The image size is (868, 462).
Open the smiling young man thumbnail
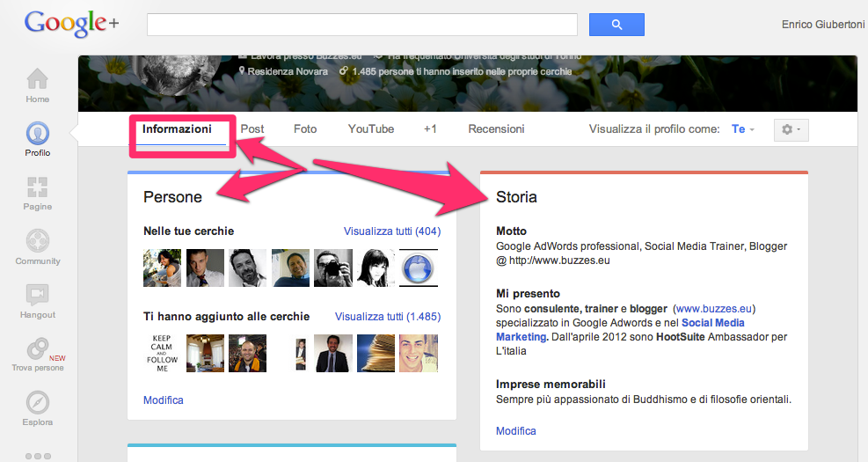[419, 353]
